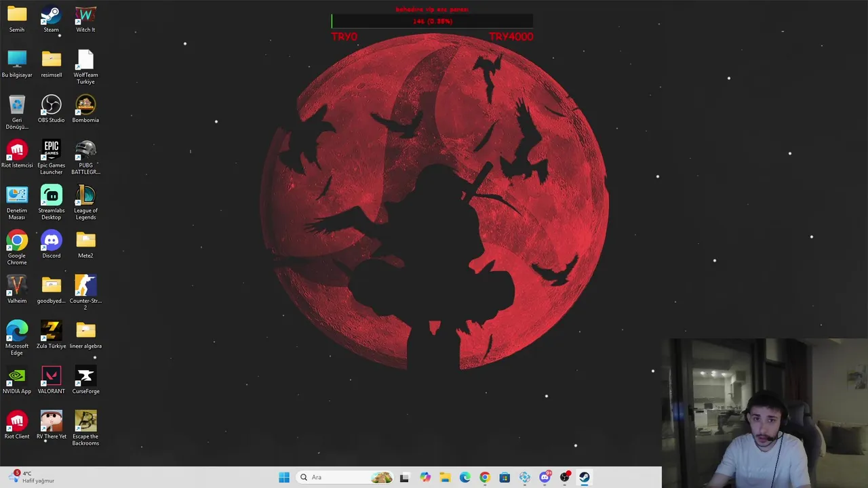Open Microsoft Edge from taskbar
Screen dimensions: 868x488
pos(465,477)
